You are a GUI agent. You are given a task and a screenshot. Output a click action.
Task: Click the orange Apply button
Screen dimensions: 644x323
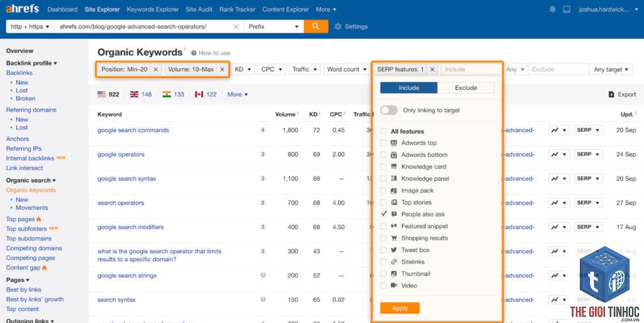(400, 309)
